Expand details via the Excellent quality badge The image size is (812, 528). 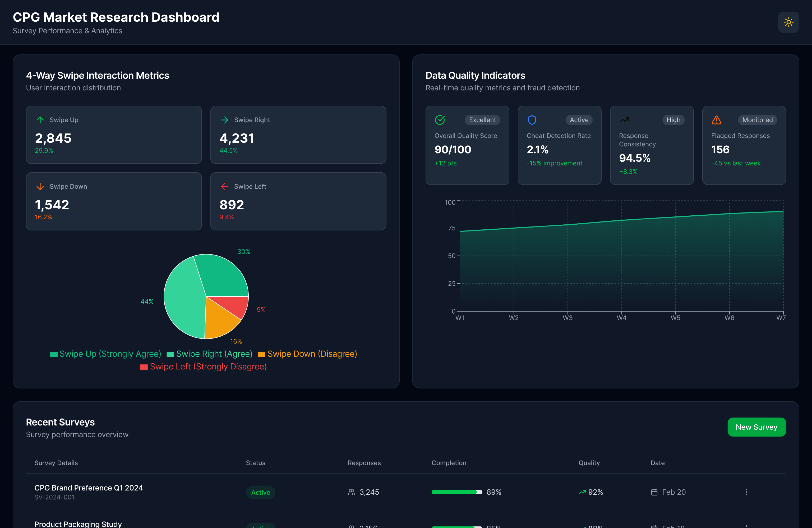pyautogui.click(x=482, y=120)
